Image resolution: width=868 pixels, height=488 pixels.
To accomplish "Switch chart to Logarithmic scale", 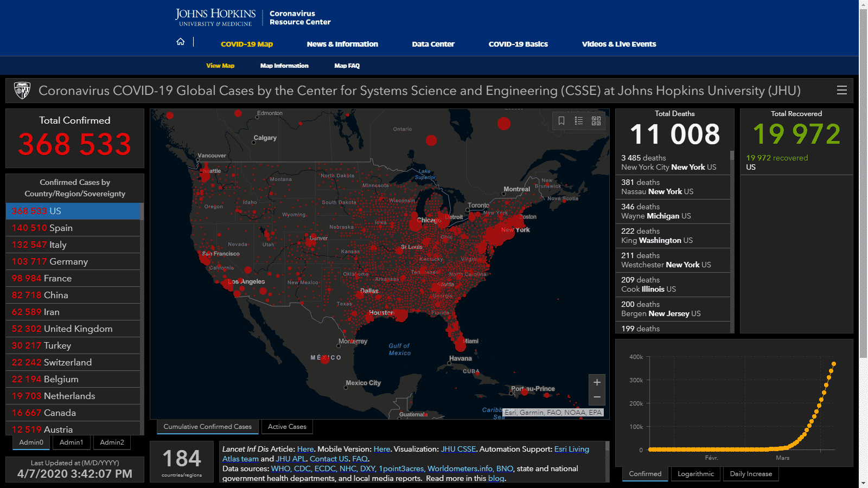I will pos(695,474).
